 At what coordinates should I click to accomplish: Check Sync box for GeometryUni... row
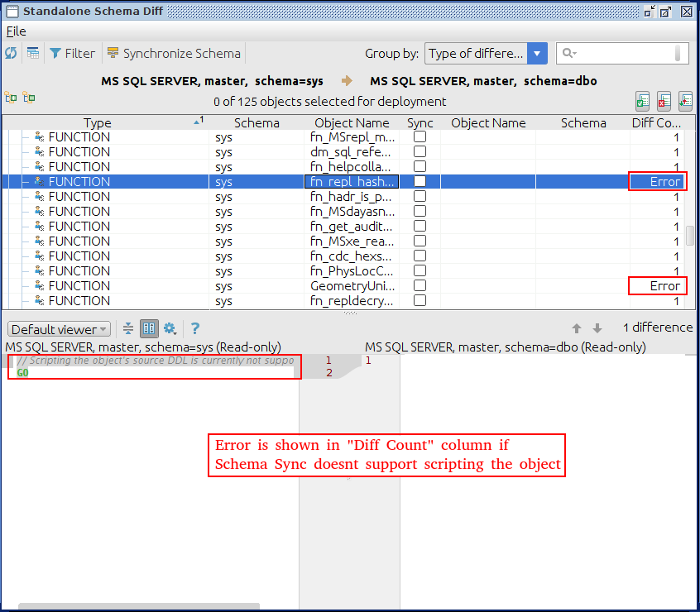coord(420,285)
